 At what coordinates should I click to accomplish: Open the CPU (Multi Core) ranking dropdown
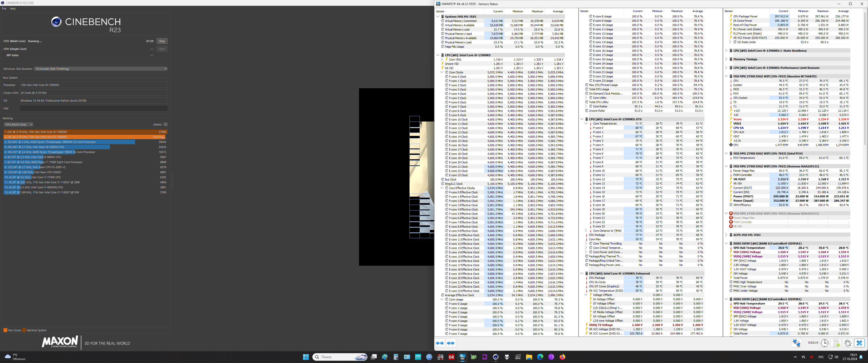[x=18, y=125]
